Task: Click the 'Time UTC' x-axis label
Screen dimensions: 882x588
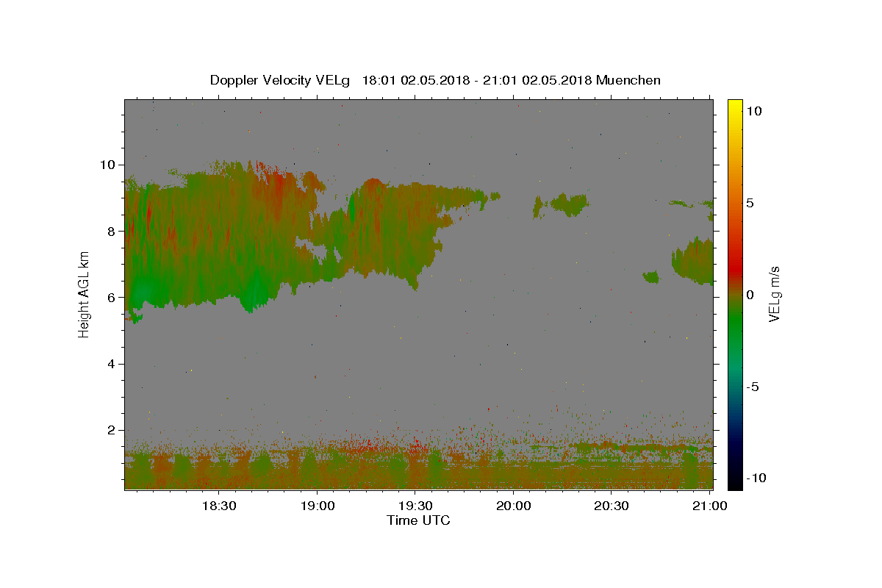Action: tap(418, 520)
